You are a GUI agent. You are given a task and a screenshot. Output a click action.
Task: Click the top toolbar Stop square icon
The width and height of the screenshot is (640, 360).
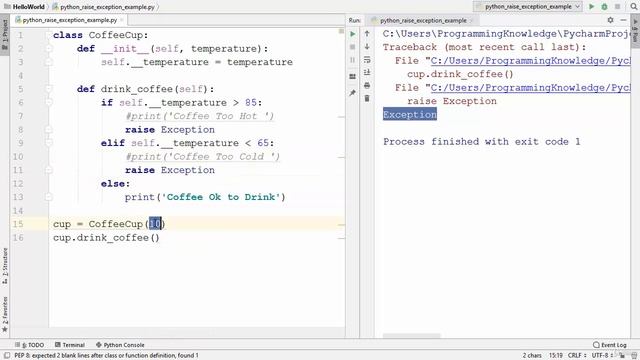[618, 7]
